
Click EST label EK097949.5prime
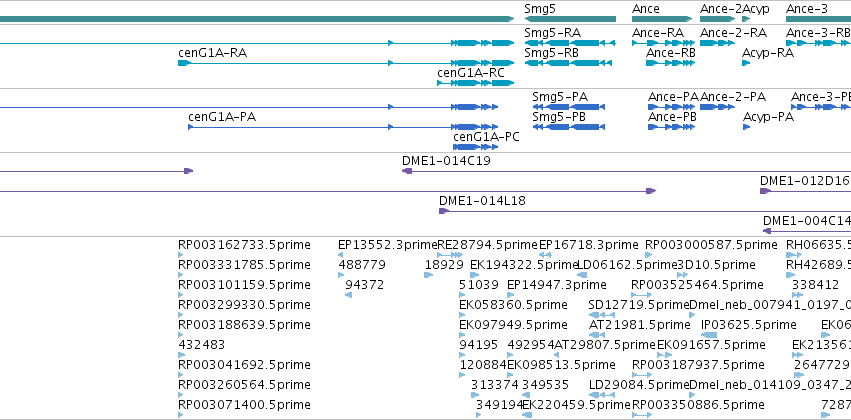513,325
